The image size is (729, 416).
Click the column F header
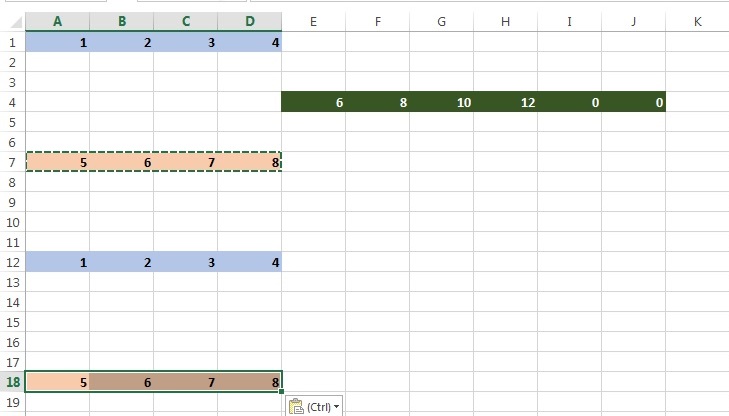coord(377,21)
